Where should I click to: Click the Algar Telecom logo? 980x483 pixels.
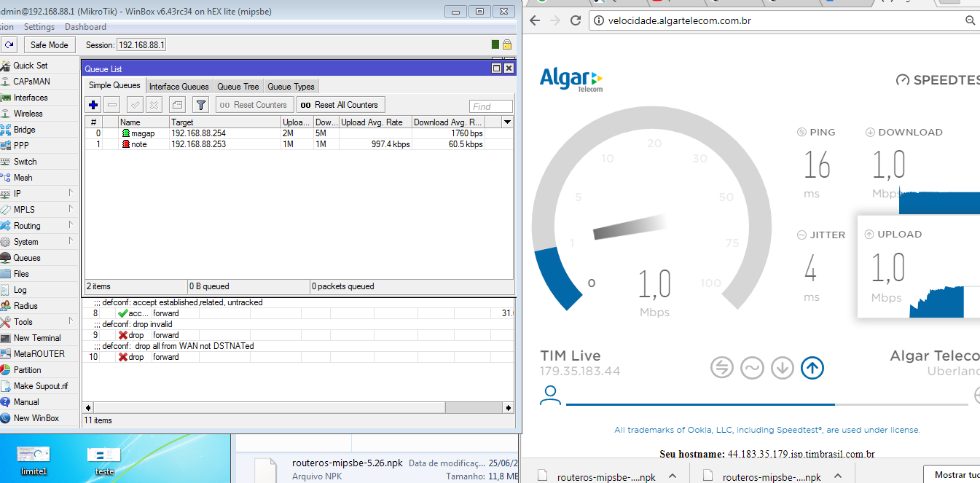click(571, 79)
